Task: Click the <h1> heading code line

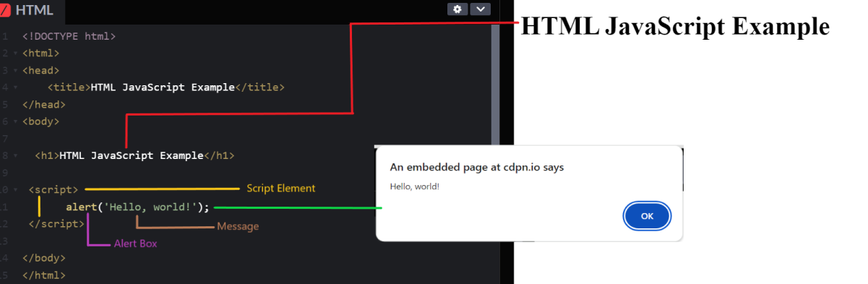Action: pos(134,155)
